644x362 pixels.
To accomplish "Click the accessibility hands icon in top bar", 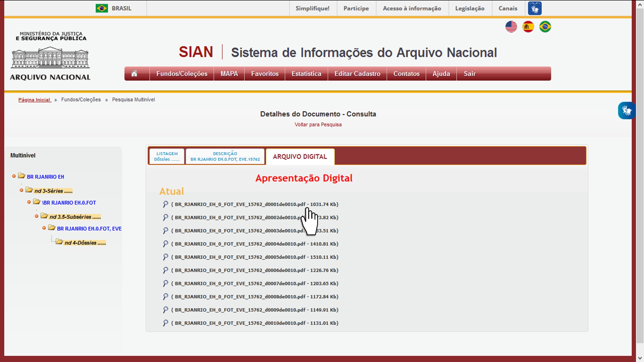I will [x=535, y=8].
